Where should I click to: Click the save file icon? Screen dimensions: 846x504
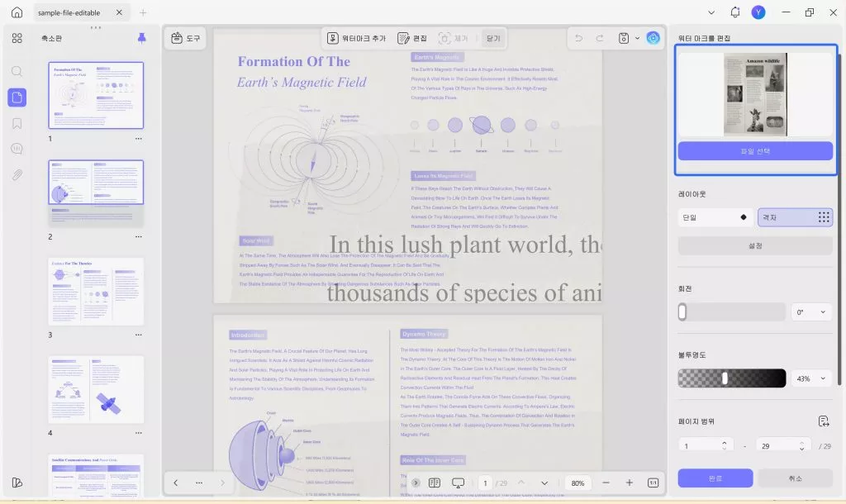[623, 38]
